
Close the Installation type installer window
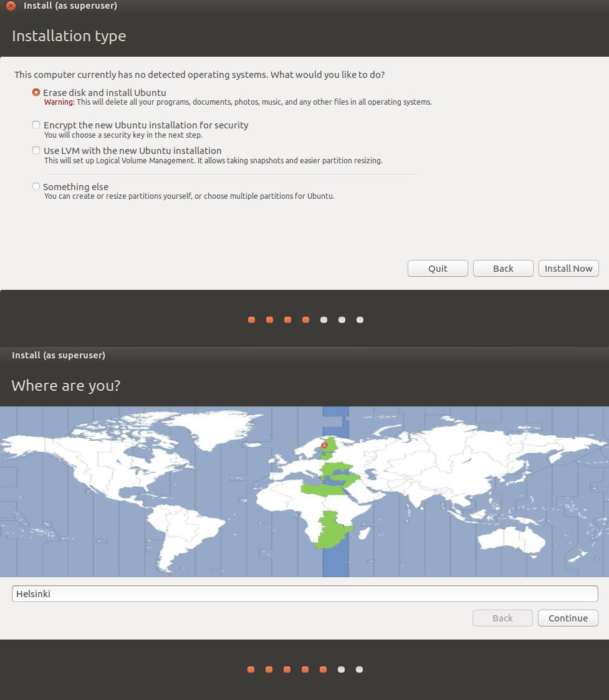[11, 6]
